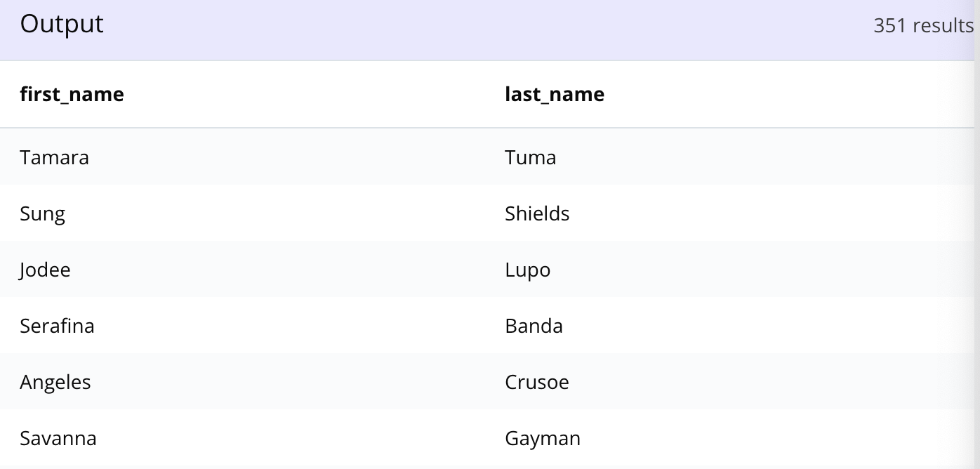Click empty space right of Tuma
980x469 pixels.
[x=765, y=157]
